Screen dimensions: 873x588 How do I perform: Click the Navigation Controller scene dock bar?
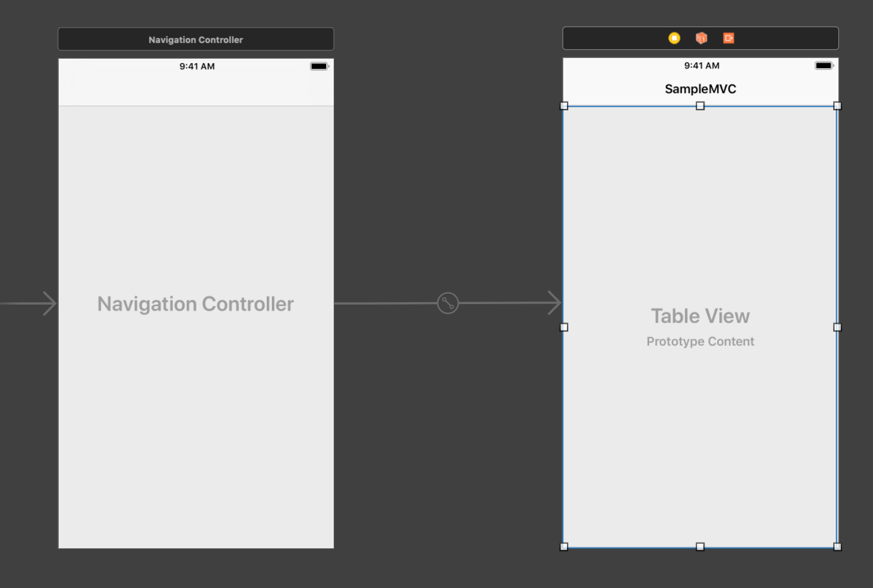pos(196,38)
